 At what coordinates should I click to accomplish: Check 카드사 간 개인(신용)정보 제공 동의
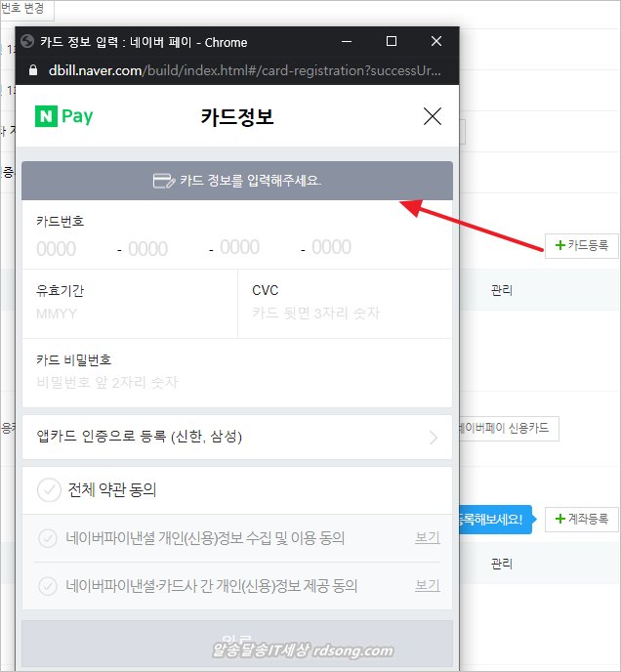tap(48, 586)
